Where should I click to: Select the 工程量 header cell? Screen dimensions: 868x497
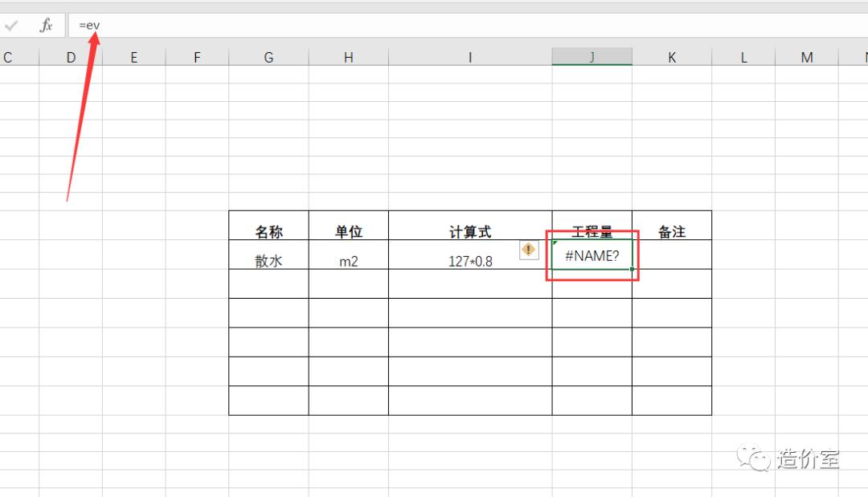coord(592,230)
